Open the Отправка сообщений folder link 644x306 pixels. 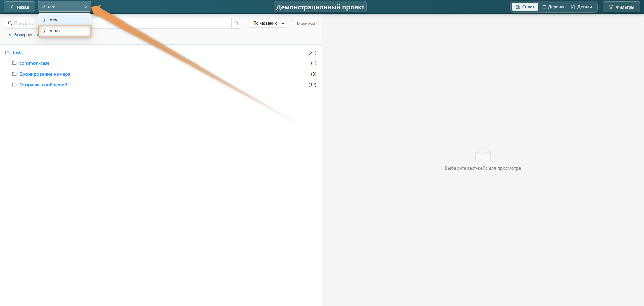click(43, 85)
